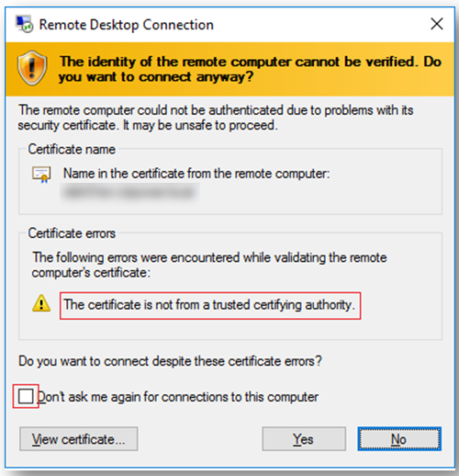
Task: Open View certificate details
Action: coord(79,439)
